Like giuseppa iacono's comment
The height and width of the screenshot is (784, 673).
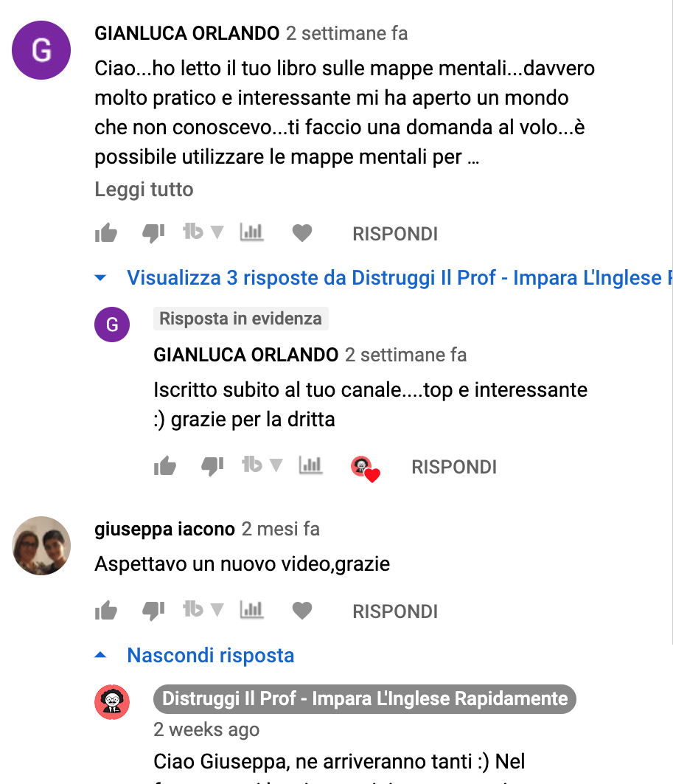coord(106,611)
